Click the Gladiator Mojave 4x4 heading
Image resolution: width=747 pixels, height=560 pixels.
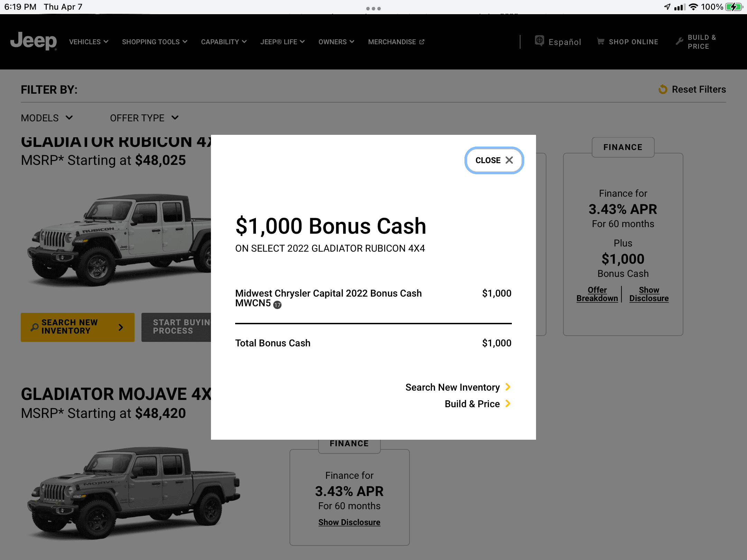[x=116, y=394]
